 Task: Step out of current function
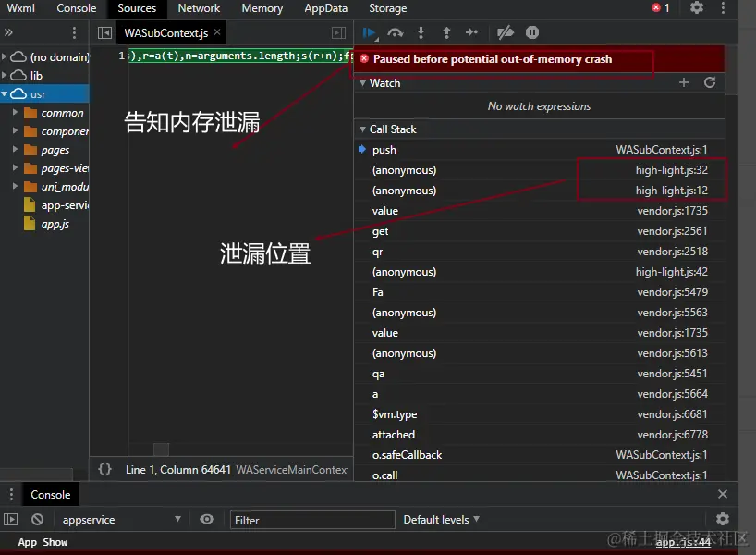pyautogui.click(x=446, y=32)
